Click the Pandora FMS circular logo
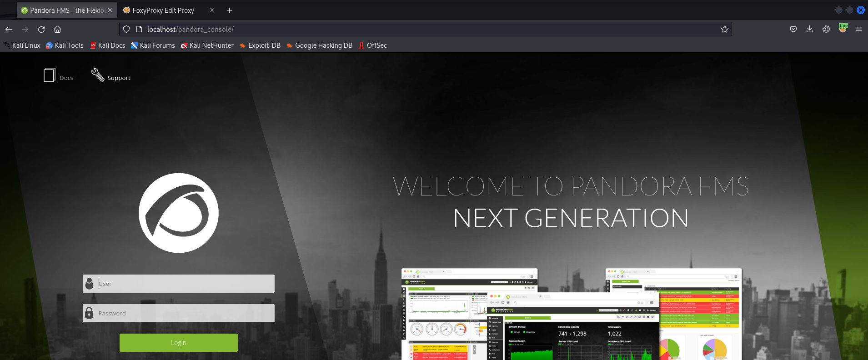The width and height of the screenshot is (868, 360). click(179, 213)
